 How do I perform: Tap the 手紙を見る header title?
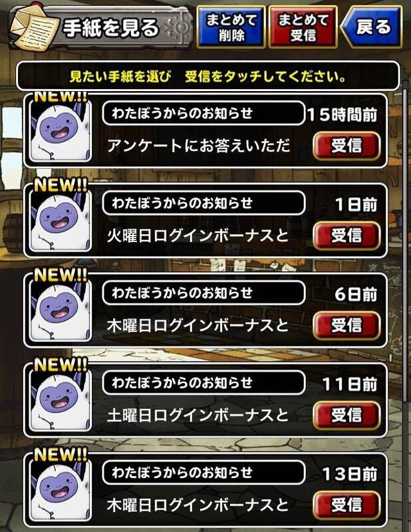[110, 28]
